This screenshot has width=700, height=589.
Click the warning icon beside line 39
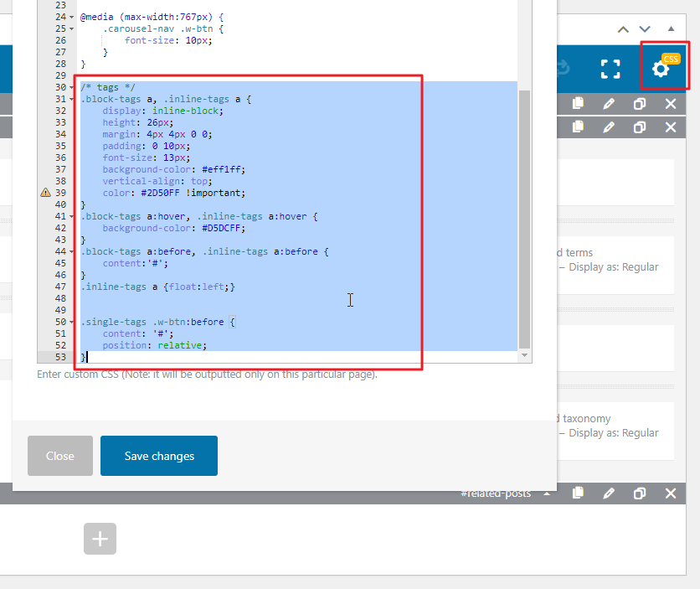tap(45, 193)
